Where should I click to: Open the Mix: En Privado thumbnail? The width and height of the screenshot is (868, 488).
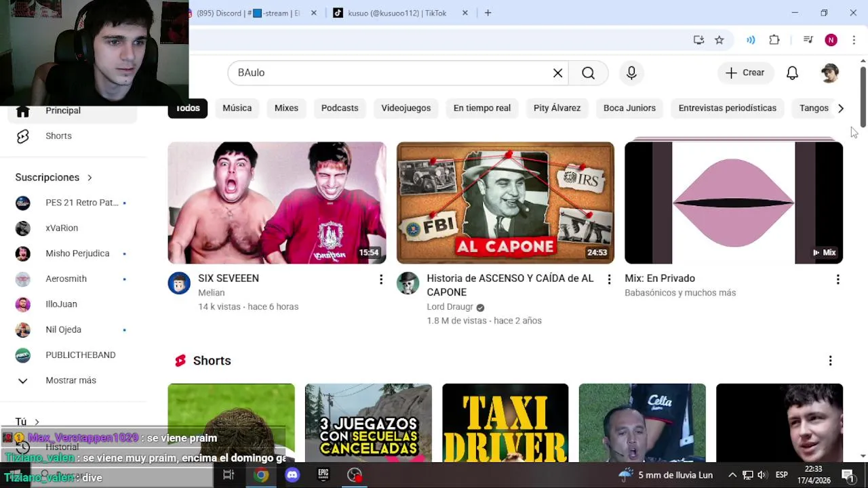[734, 203]
